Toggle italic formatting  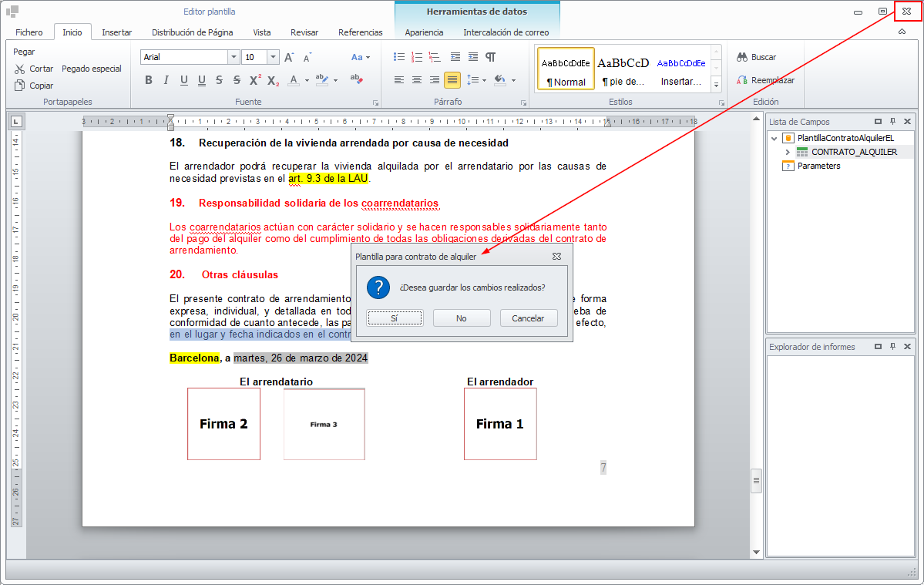click(x=166, y=79)
